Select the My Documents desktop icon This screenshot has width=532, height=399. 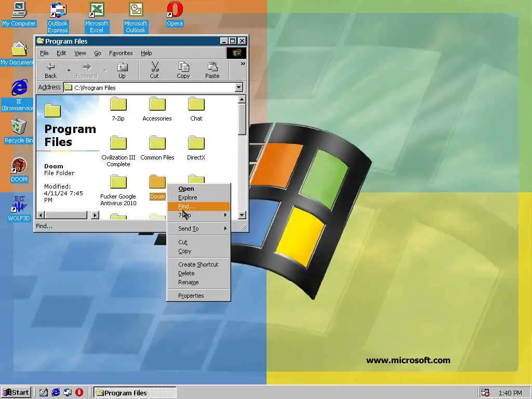click(x=17, y=54)
